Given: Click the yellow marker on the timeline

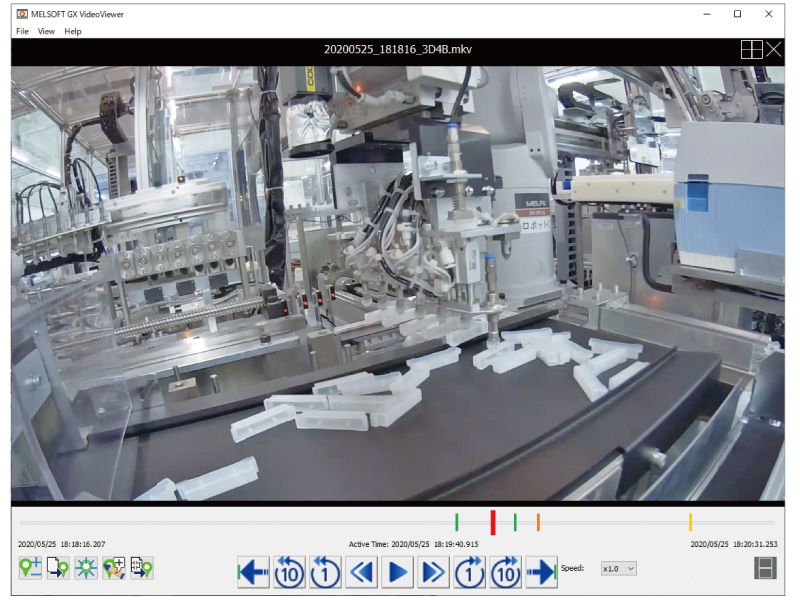Looking at the screenshot, I should (690, 522).
